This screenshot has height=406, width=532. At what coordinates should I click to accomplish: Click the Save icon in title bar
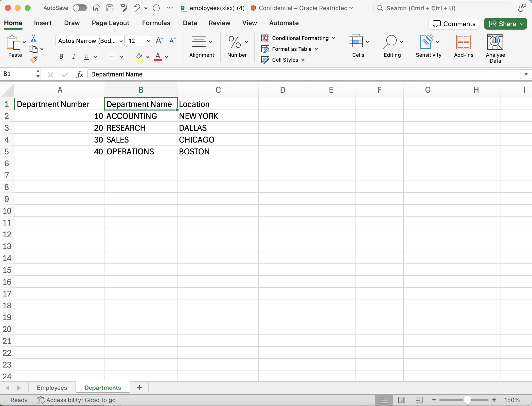pos(110,8)
